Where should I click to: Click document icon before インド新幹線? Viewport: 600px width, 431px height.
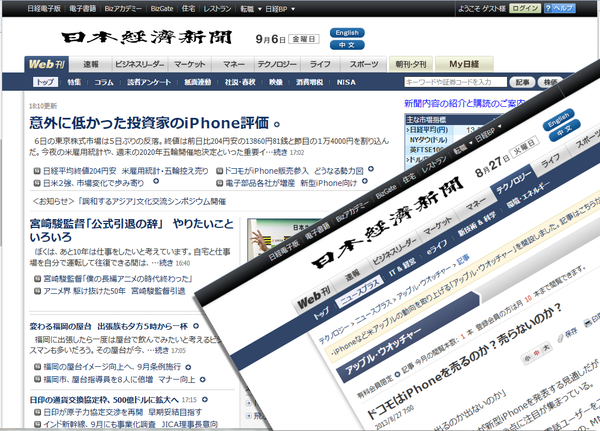pyautogui.click(x=37, y=424)
